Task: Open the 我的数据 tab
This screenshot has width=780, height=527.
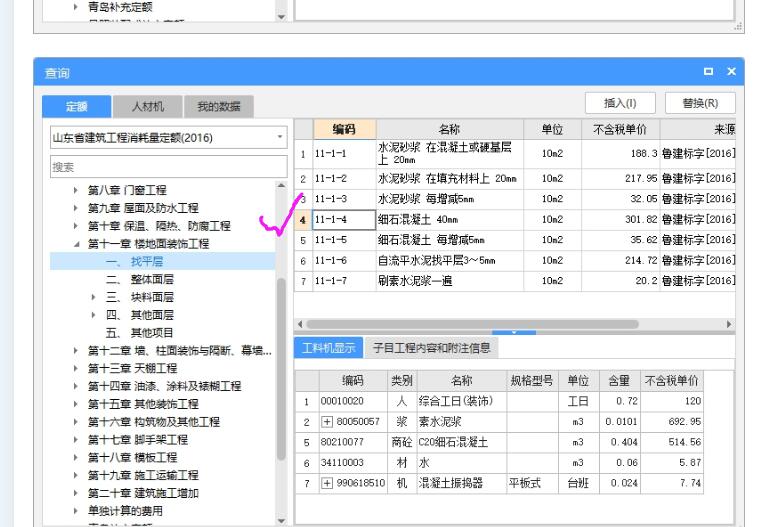Action: 219,106
